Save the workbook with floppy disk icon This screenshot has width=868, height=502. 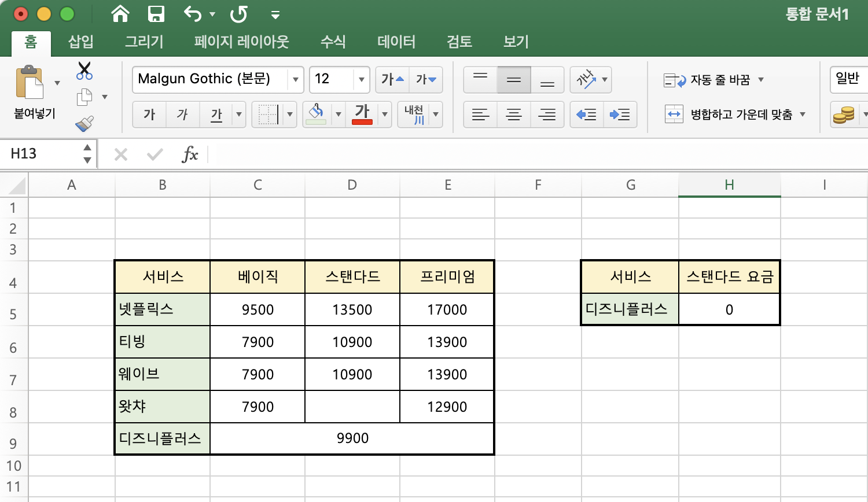(156, 14)
